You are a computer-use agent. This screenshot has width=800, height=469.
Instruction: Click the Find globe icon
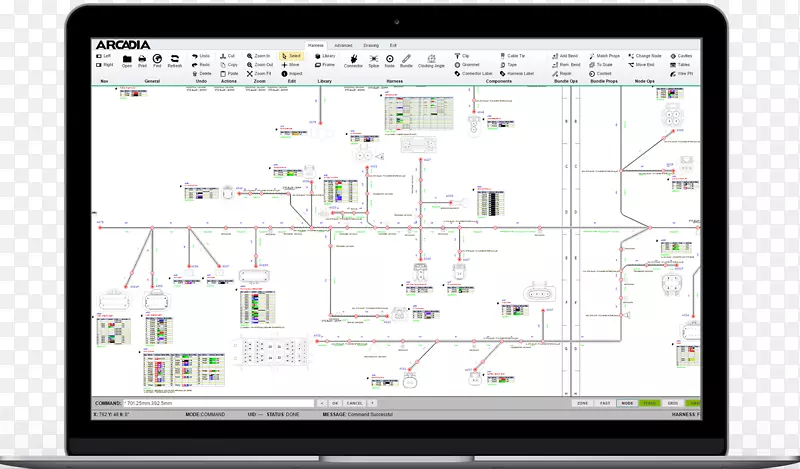[x=157, y=61]
